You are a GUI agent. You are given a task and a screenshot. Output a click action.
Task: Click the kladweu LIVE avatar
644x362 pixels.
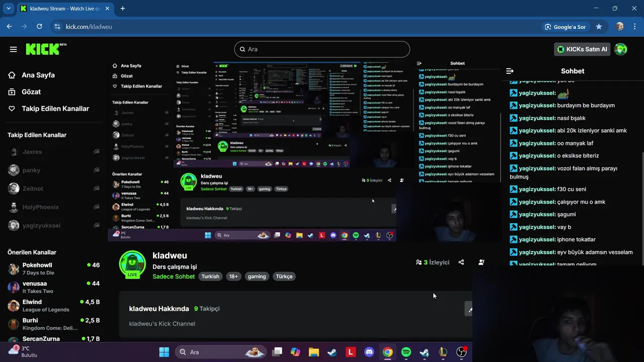[132, 264]
